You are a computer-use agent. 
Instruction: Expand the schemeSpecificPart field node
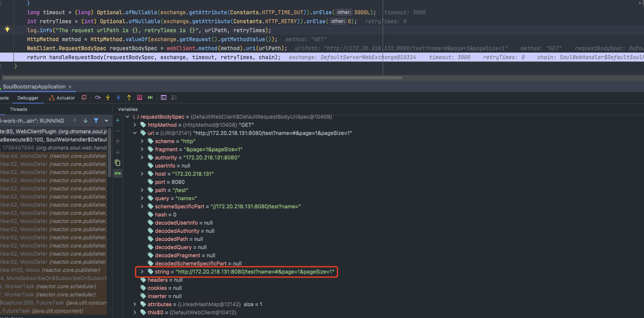tap(142, 206)
